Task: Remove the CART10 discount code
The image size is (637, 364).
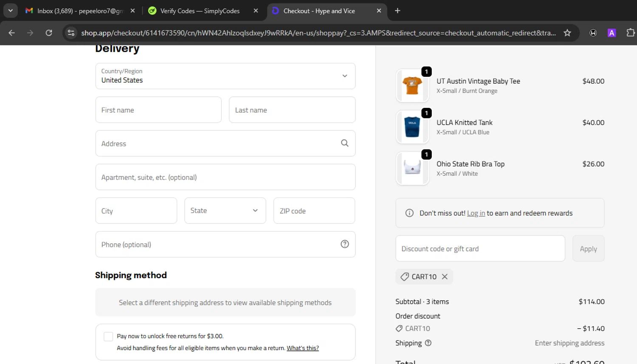Action: pyautogui.click(x=445, y=277)
